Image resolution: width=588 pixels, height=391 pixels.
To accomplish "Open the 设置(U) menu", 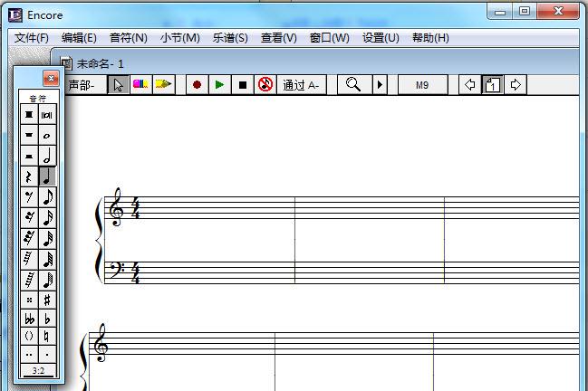I will point(381,38).
